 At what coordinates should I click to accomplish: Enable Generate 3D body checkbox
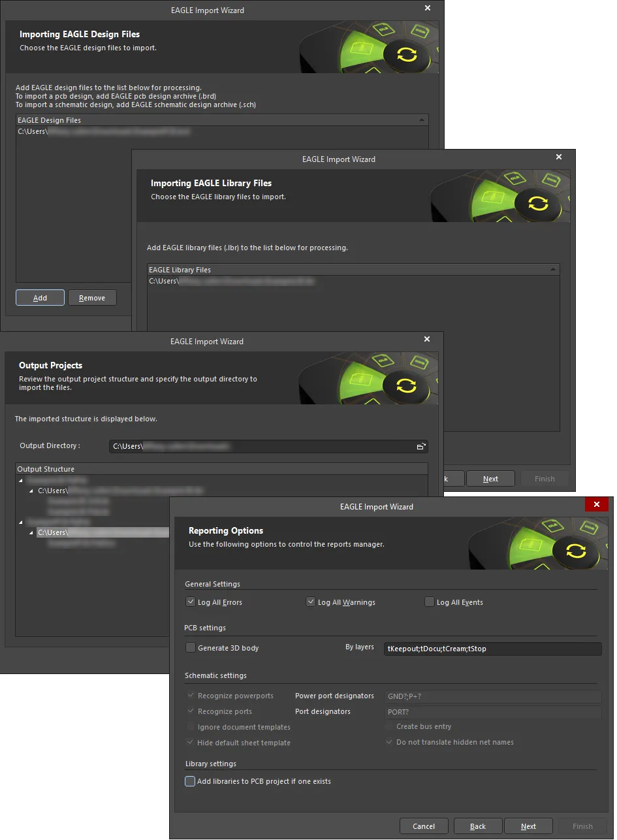(x=191, y=648)
